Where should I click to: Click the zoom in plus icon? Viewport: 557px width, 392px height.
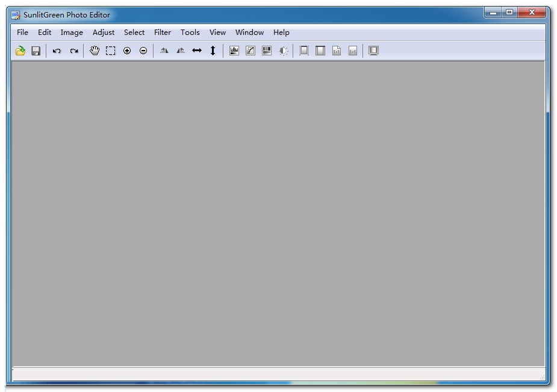pos(127,51)
